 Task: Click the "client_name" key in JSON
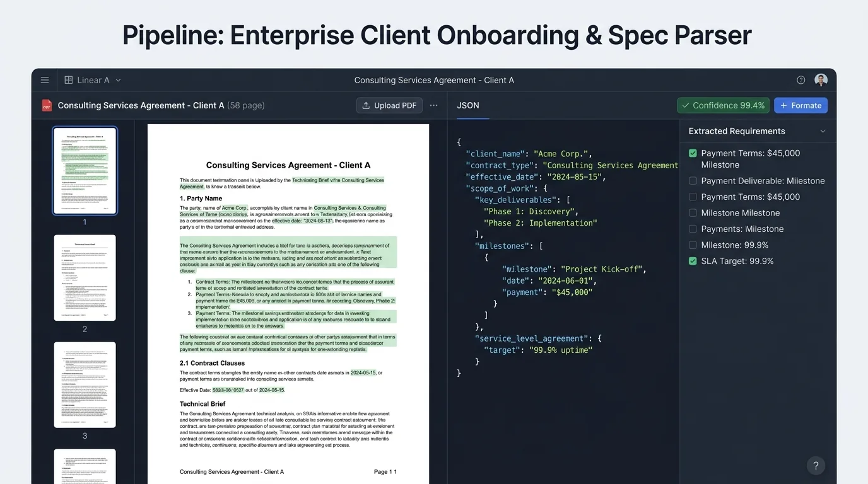(495, 154)
